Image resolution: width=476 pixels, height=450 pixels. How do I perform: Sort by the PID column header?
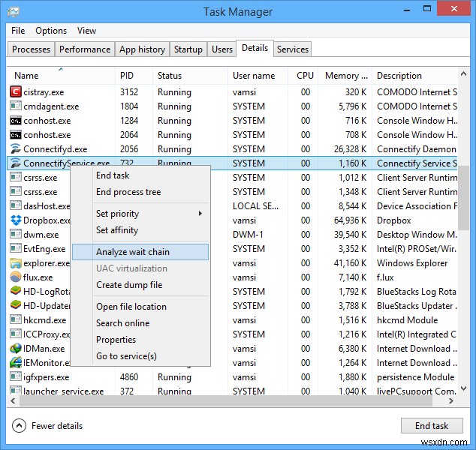[x=134, y=76]
